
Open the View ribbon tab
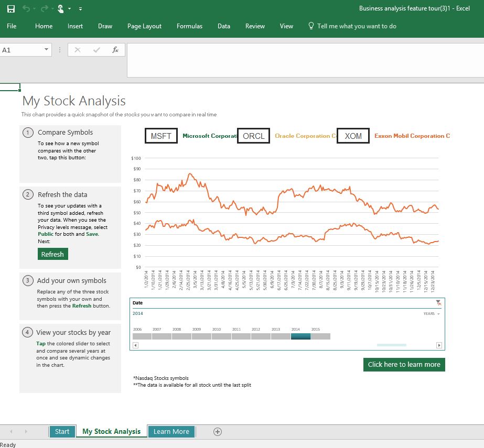click(x=286, y=26)
